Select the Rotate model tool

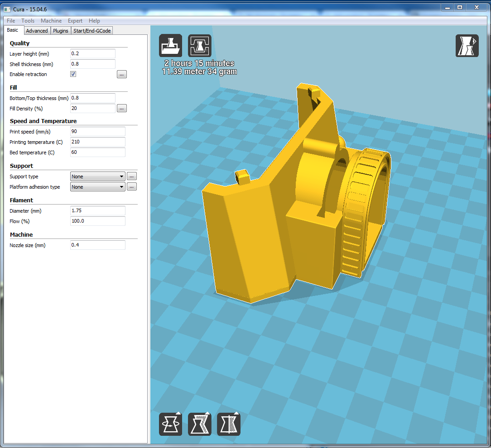pyautogui.click(x=170, y=424)
